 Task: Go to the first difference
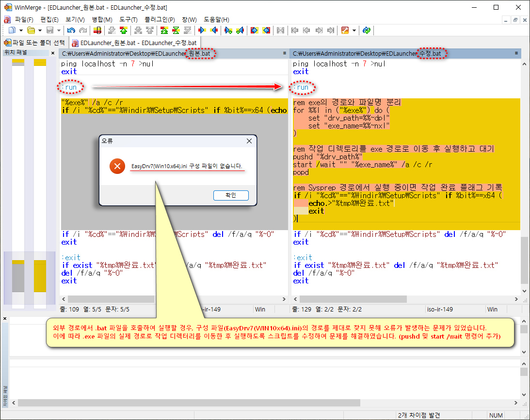(x=164, y=31)
